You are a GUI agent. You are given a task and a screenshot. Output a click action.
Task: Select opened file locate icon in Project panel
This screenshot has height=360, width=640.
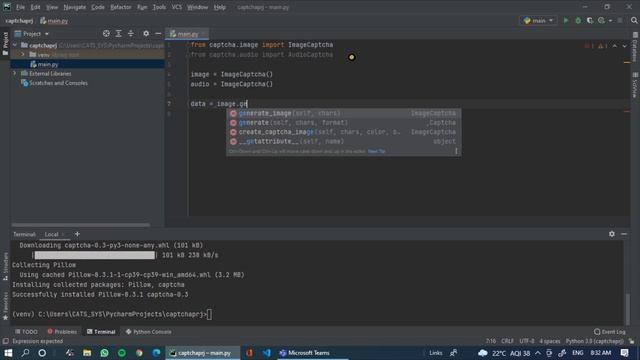pyautogui.click(x=106, y=34)
